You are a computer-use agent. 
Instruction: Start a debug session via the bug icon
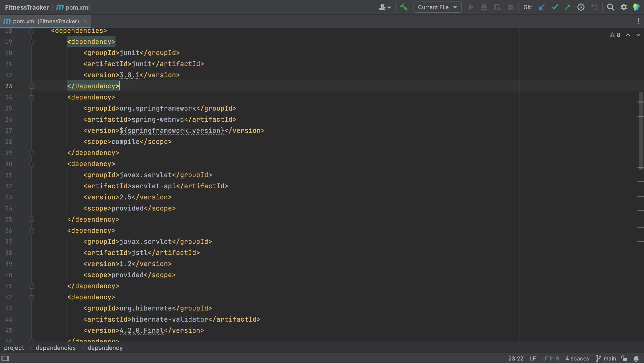[484, 7]
